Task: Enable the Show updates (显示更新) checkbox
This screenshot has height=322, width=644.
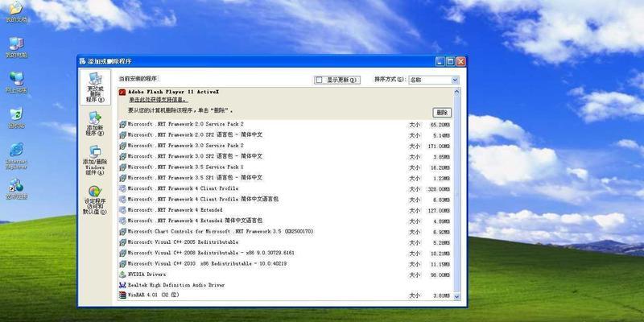Action: tap(319, 80)
